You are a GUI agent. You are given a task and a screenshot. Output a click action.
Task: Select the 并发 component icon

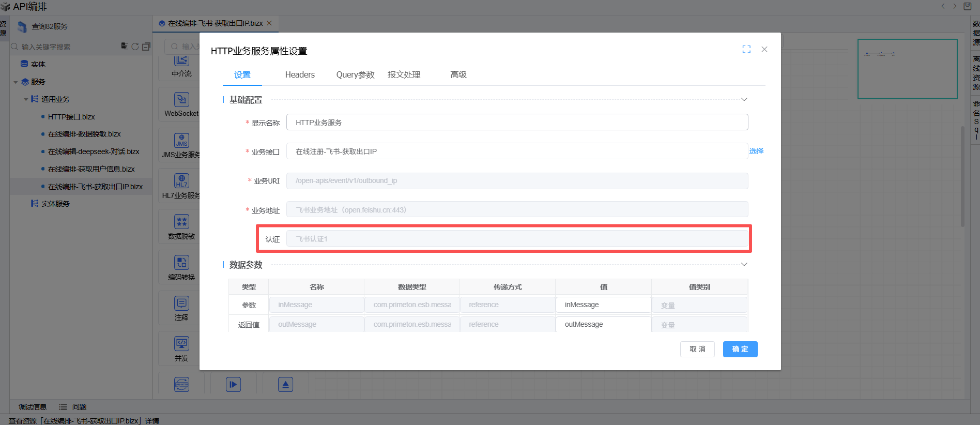click(x=181, y=344)
